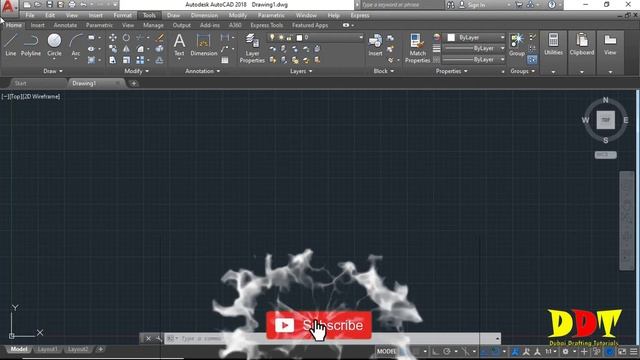
Task: Click the new drawing plus tab button
Action: (x=133, y=83)
